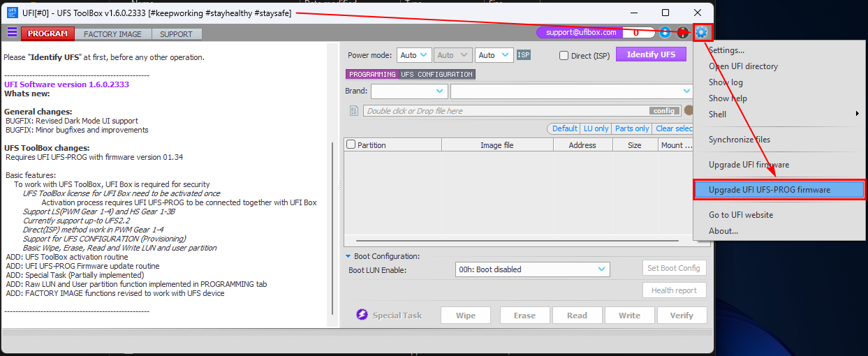The height and width of the screenshot is (356, 868).
Task: Click the gear settings icon
Action: click(x=701, y=32)
